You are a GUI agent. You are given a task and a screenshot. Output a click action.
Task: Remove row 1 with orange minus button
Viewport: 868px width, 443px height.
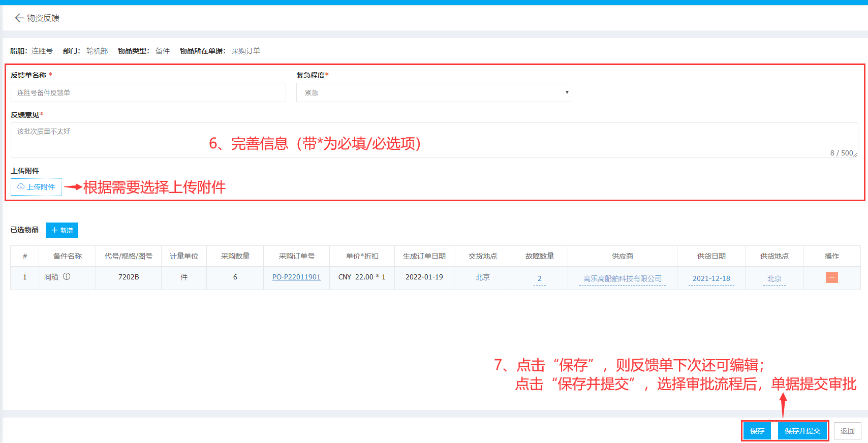pos(831,277)
